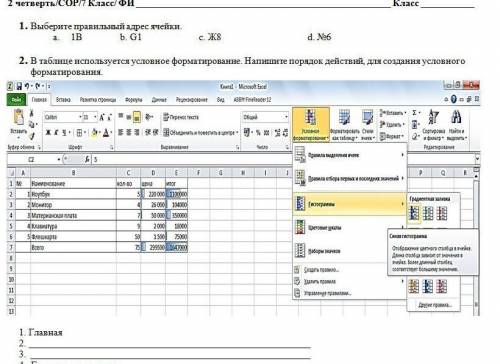Image resolution: width=500 pixels, height=364 pixels.
Task: Click the Undo arrow in quick access toolbar
Action: [28, 87]
